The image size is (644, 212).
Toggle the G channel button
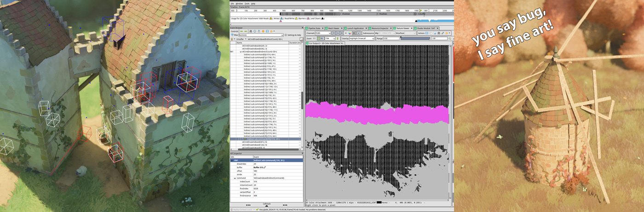point(339,33)
